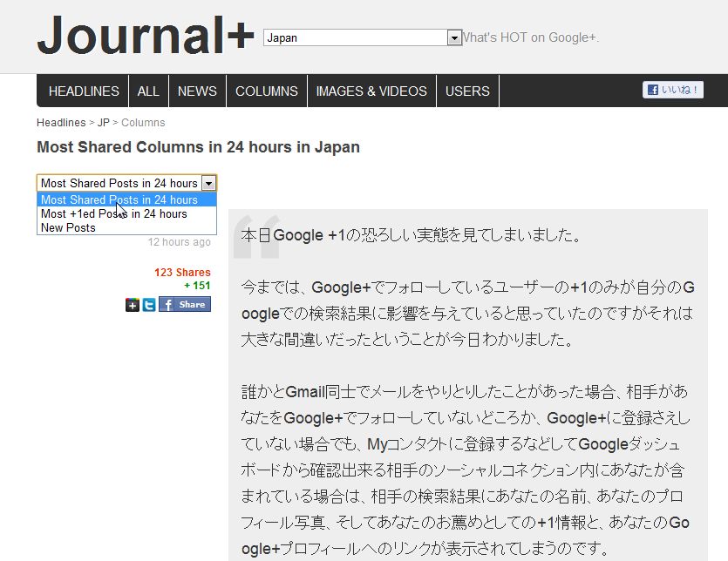Click the + 151 plus-one count
The image size is (728, 561).
coord(197,286)
